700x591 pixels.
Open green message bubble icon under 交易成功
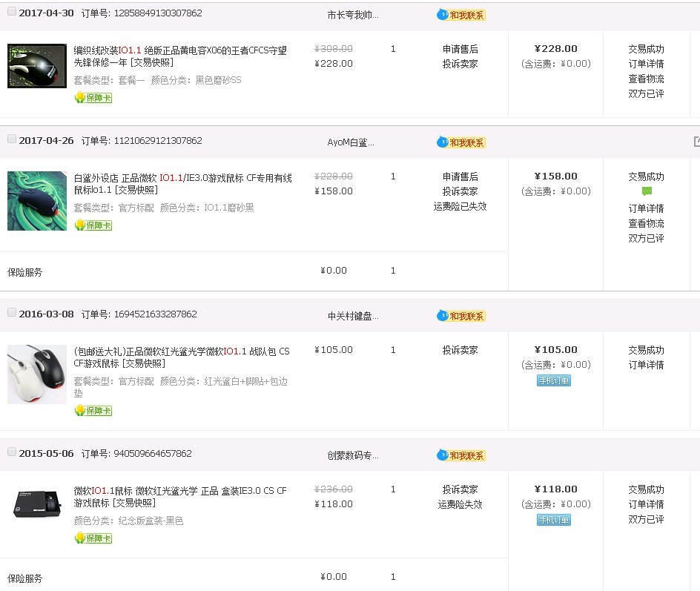[x=647, y=191]
